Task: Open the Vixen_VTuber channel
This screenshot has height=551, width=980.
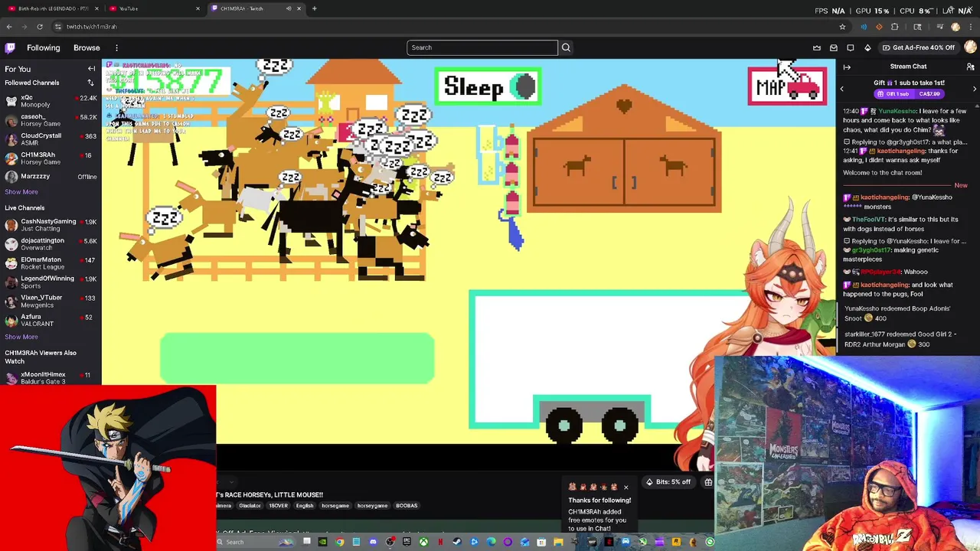Action: [x=51, y=301]
